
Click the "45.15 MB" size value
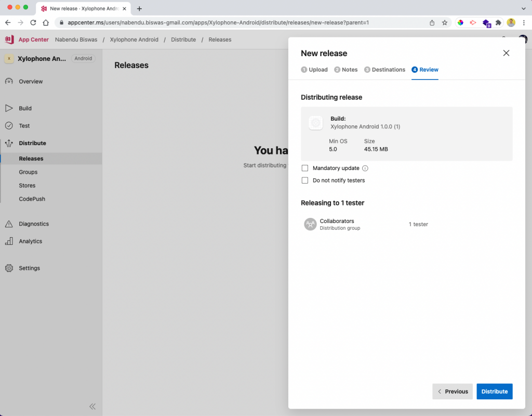click(x=376, y=149)
